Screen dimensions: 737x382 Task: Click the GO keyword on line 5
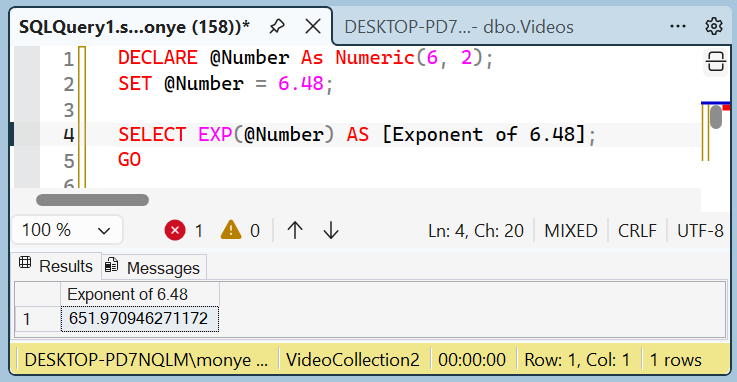pyautogui.click(x=129, y=160)
